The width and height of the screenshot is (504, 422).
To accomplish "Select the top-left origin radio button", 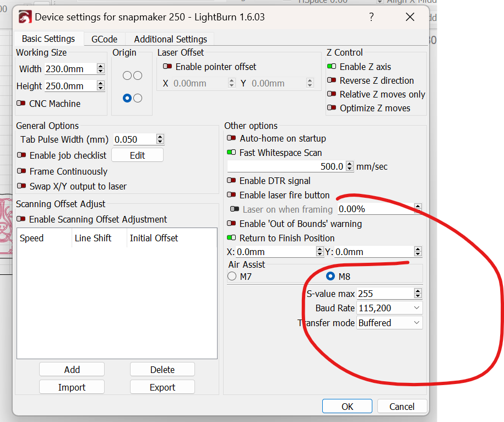I will [x=127, y=75].
